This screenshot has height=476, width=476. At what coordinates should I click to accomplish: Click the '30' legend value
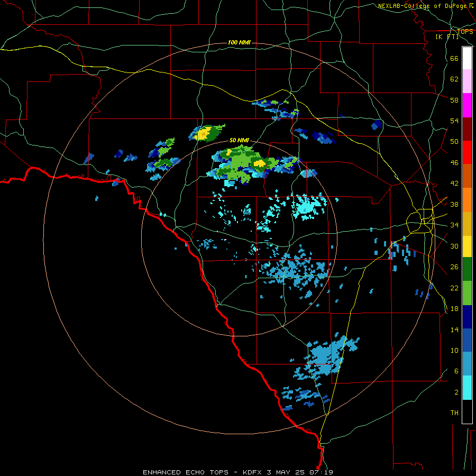coord(454,246)
